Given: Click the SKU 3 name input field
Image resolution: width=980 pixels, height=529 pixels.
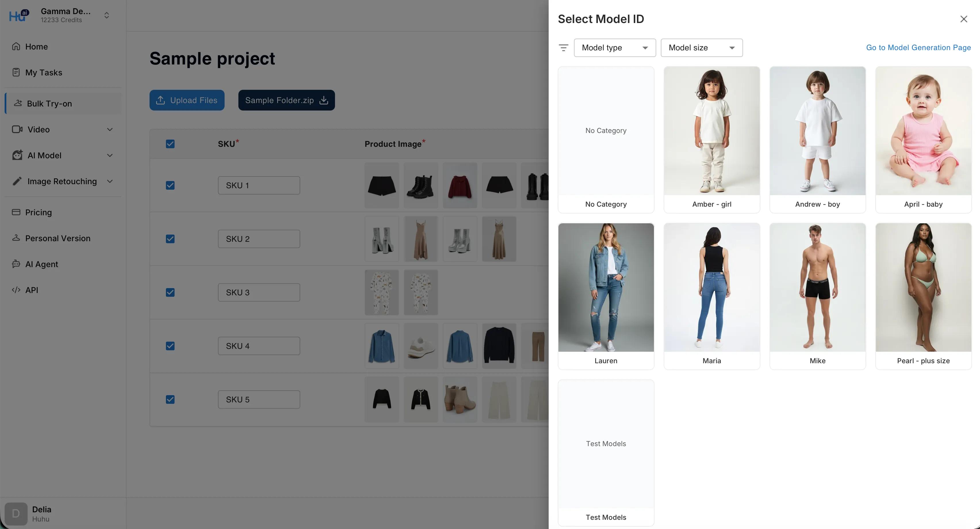Looking at the screenshot, I should click(x=259, y=292).
